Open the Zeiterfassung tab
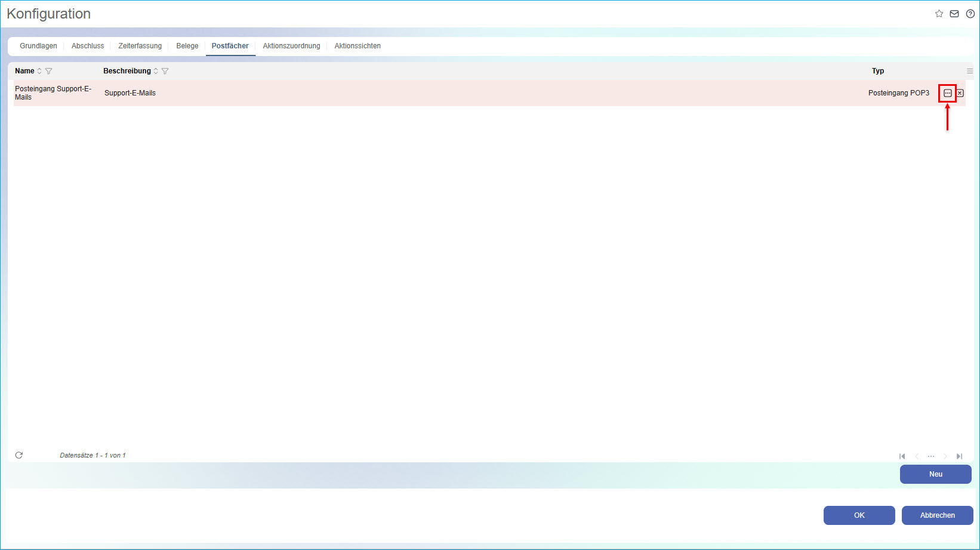 [140, 46]
